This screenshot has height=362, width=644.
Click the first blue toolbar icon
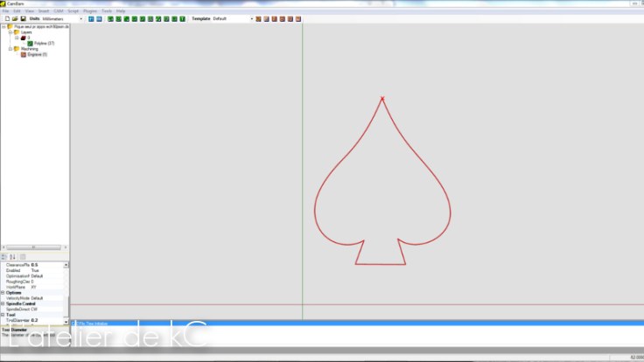click(x=91, y=18)
